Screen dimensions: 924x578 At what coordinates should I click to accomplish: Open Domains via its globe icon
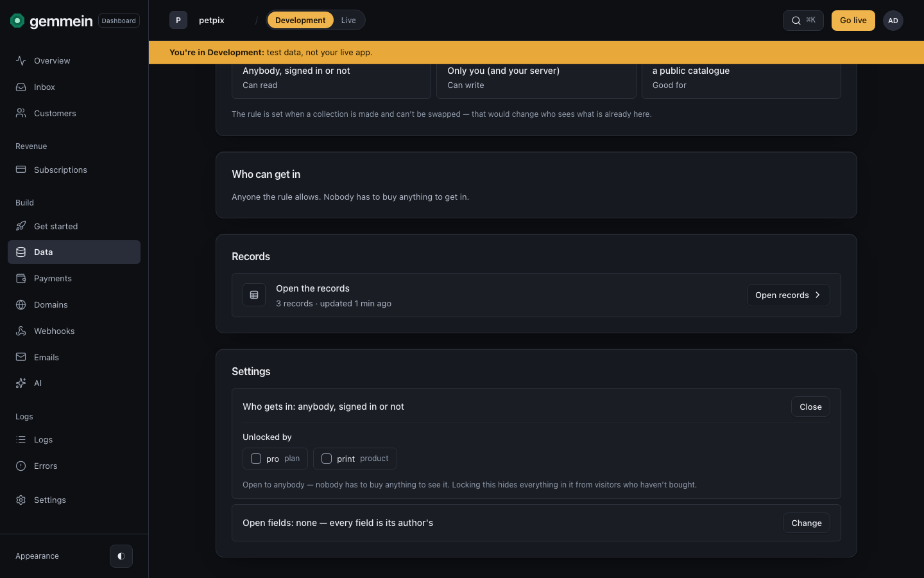[x=21, y=304]
